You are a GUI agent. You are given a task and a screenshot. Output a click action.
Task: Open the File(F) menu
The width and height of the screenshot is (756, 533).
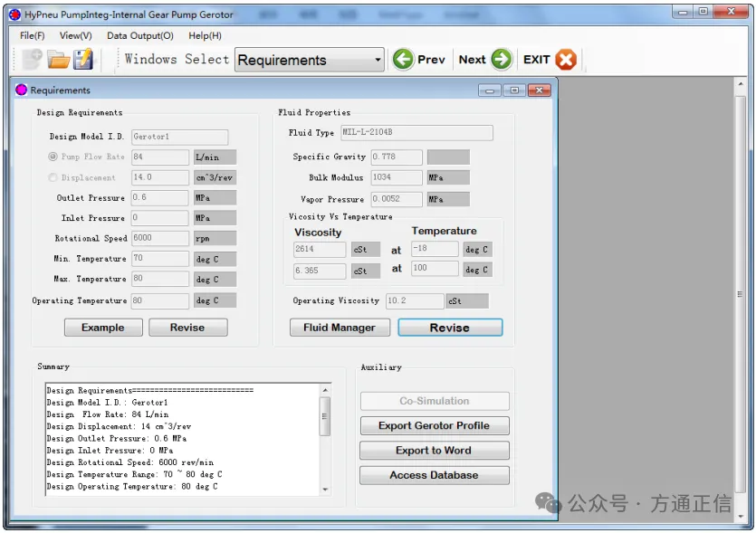click(x=32, y=35)
